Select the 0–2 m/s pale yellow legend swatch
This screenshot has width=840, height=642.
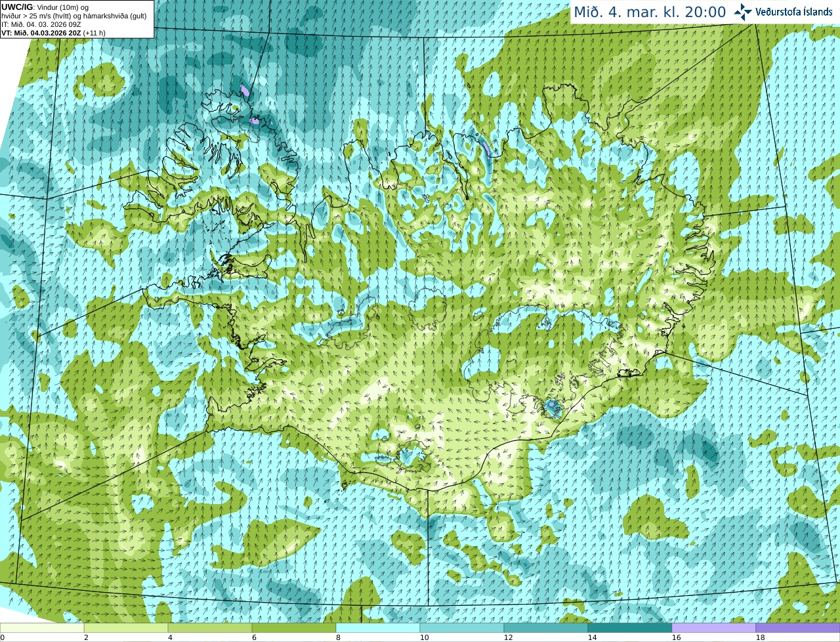point(42,628)
